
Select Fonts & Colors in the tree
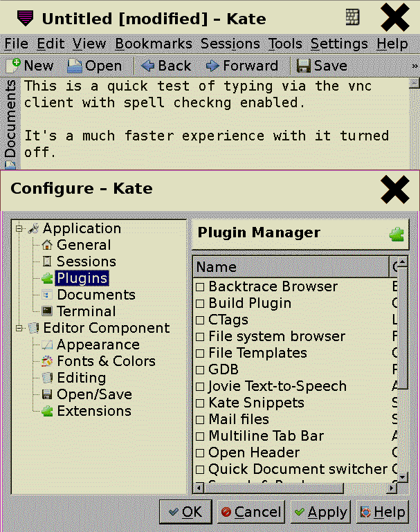pos(106,361)
